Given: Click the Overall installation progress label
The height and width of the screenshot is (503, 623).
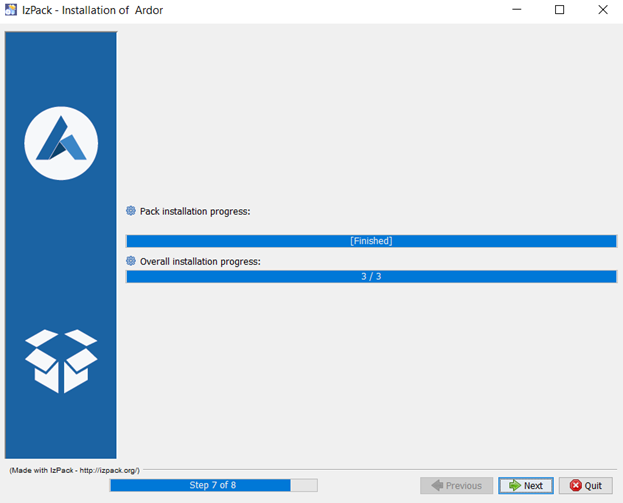Looking at the screenshot, I should coord(200,261).
